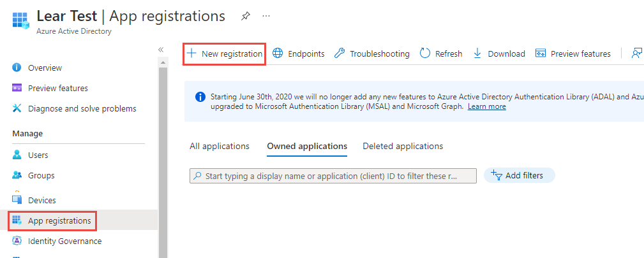Select Owned applications tab
The image size is (644, 258).
[x=307, y=147]
